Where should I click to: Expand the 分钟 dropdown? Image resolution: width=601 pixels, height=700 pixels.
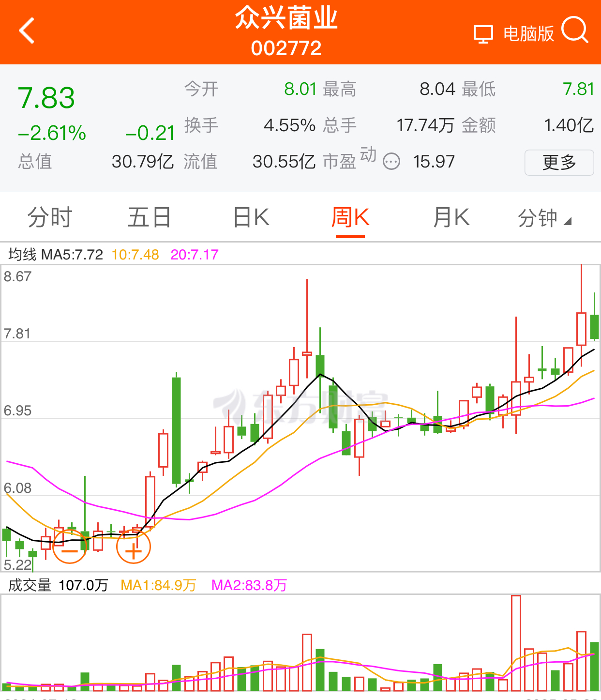coord(544,218)
